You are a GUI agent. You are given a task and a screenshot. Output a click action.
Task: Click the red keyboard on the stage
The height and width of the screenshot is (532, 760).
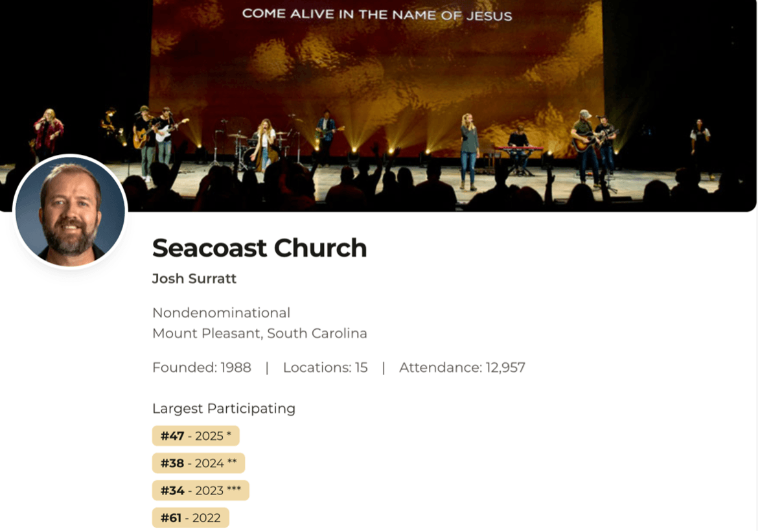[x=518, y=149]
